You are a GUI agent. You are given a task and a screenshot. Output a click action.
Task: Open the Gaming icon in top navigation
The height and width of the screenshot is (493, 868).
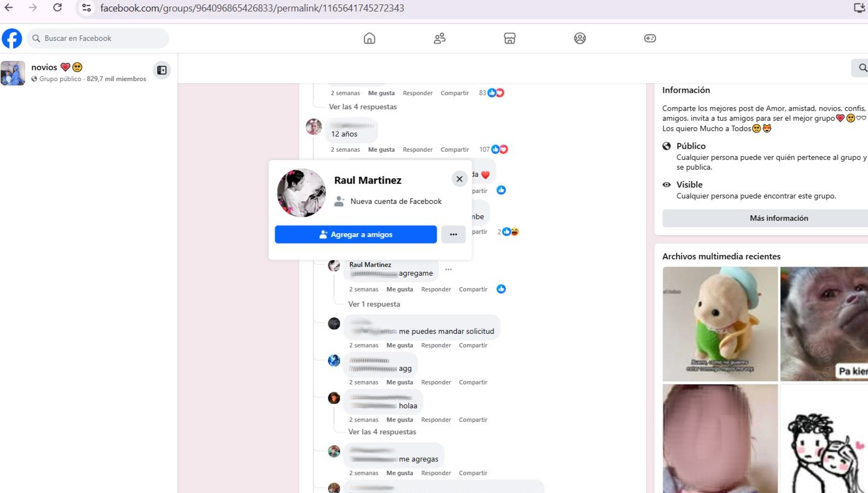pyautogui.click(x=650, y=39)
